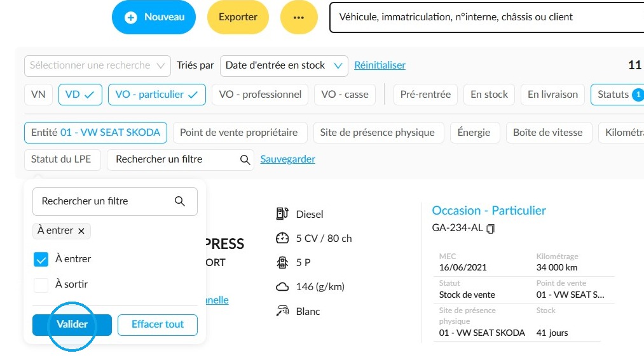Open the Énergie filter dropdown
Image resolution: width=644 pixels, height=360 pixels.
(x=475, y=133)
